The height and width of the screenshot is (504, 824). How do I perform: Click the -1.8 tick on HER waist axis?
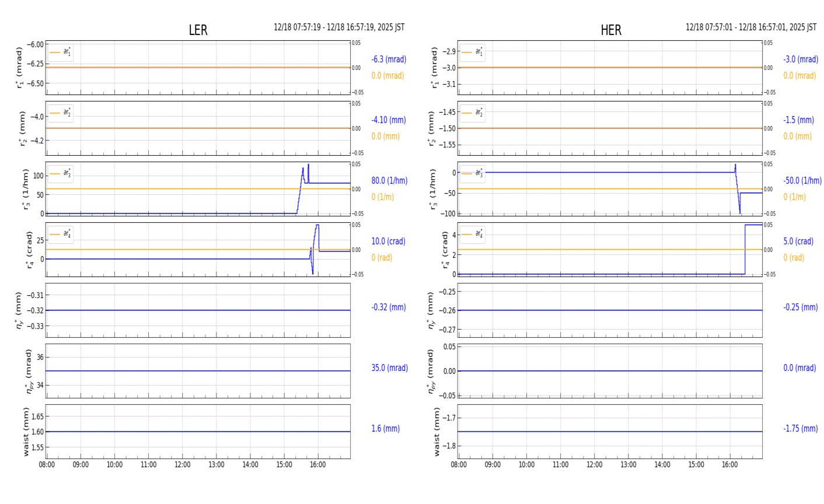point(449,446)
